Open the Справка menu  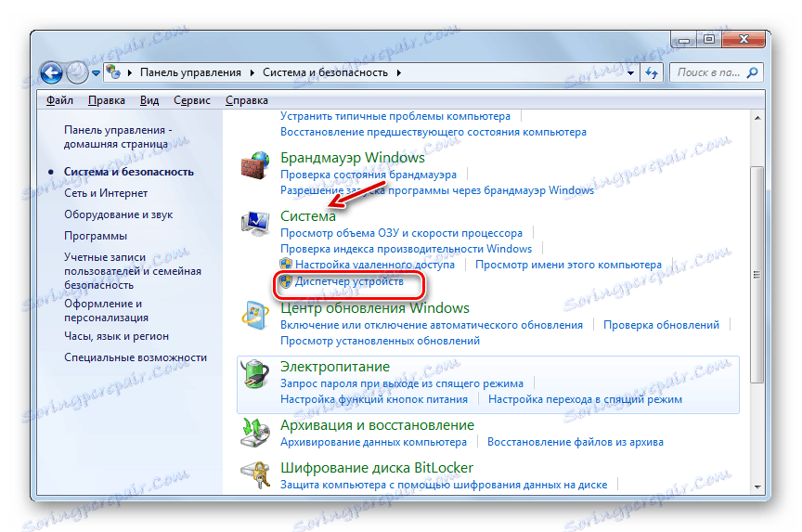click(247, 100)
